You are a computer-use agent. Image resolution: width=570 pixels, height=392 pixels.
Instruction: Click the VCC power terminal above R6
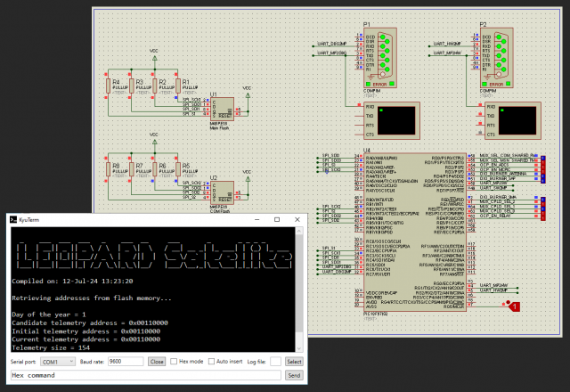pyautogui.click(x=155, y=142)
